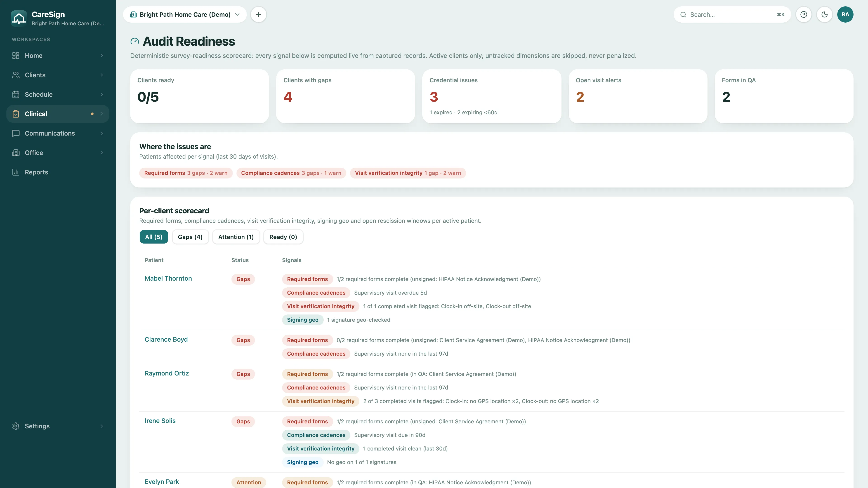Click the Office building icon in sidebar
The width and height of the screenshot is (868, 488).
(16, 153)
